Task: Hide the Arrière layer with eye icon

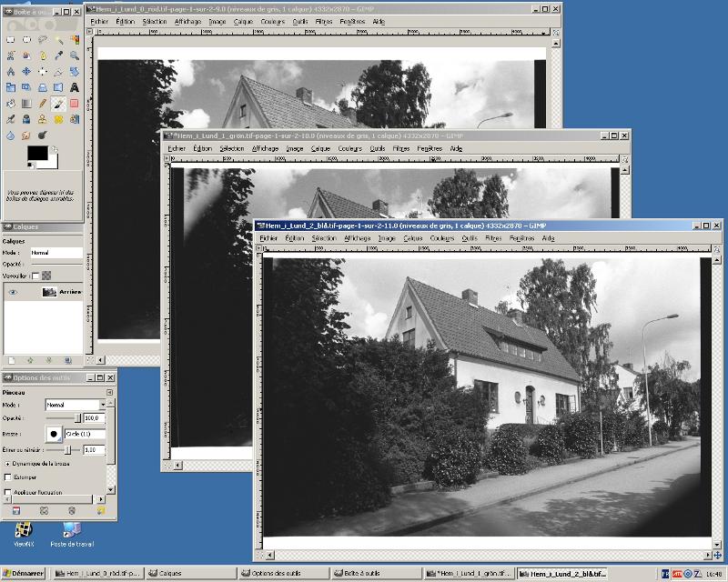Action: coord(13,292)
